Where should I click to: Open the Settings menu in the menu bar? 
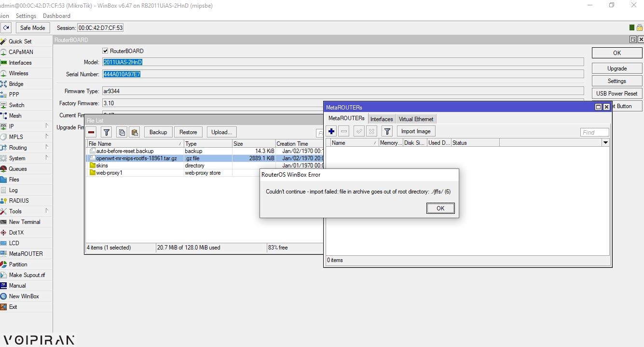click(26, 16)
